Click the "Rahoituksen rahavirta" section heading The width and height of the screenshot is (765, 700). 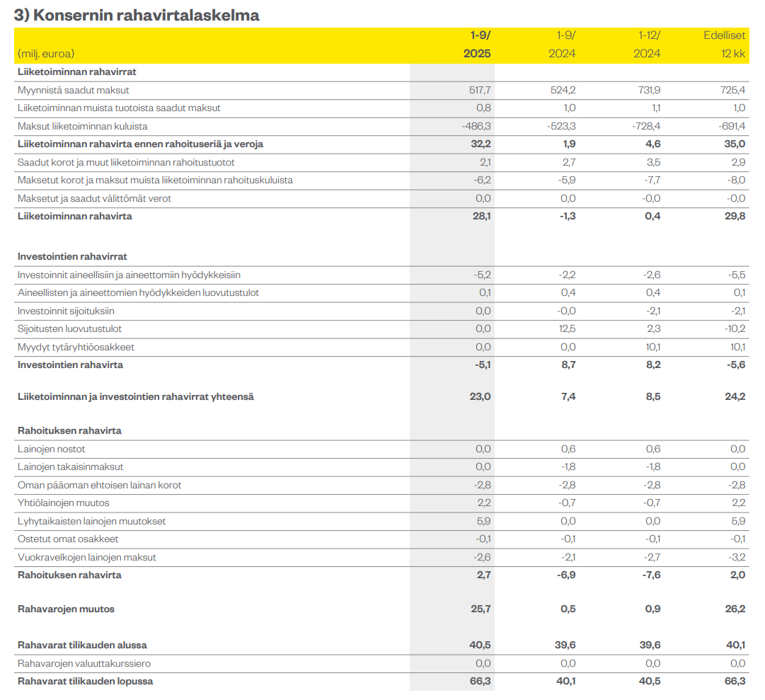[x=69, y=431]
